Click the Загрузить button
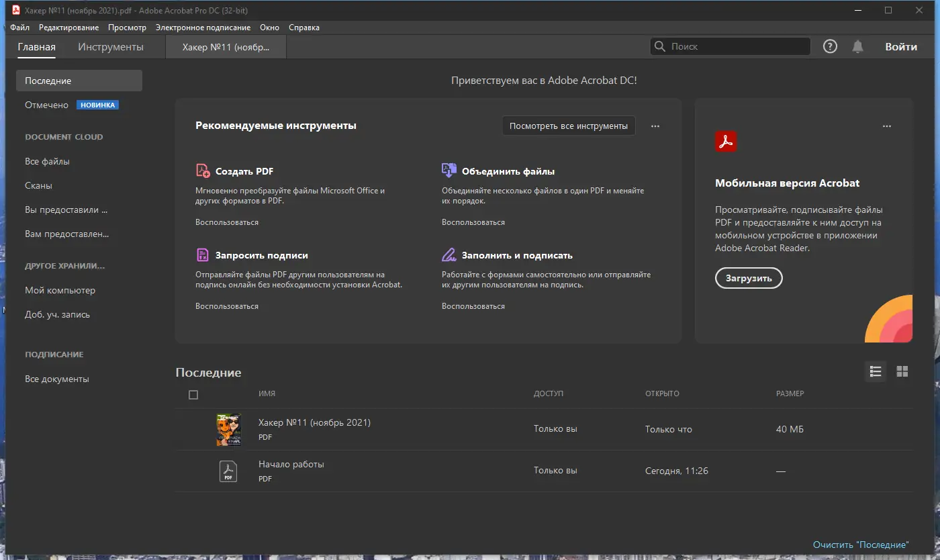940x560 pixels. [x=749, y=278]
